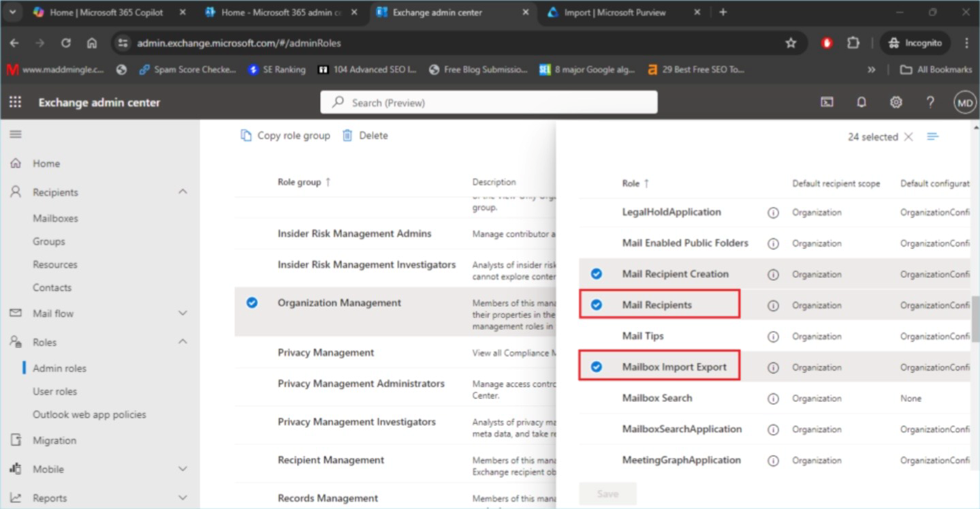This screenshot has height=509, width=980.
Task: Deselect the Organization Management role group
Action: pos(252,303)
